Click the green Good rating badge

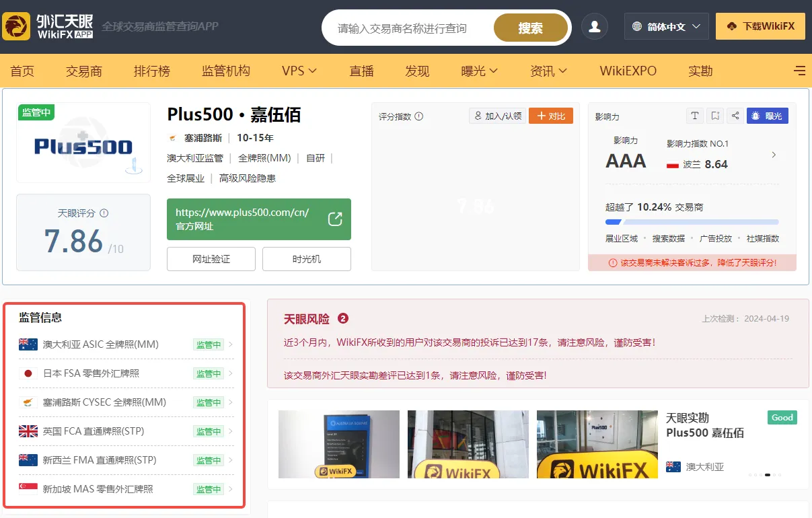[x=782, y=418]
